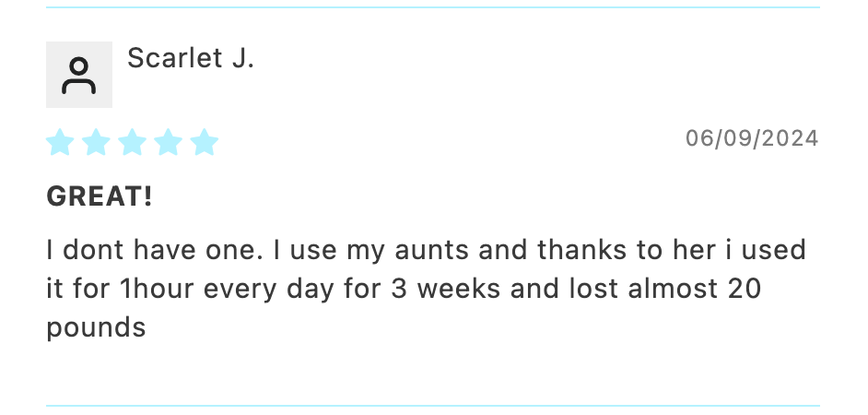Click the bottom blue divider line
Viewport: 868px width, 415px height.
coord(432,405)
